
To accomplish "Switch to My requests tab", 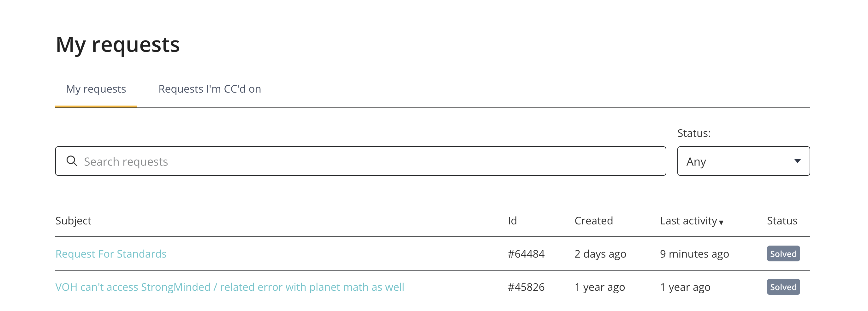I will click(96, 89).
